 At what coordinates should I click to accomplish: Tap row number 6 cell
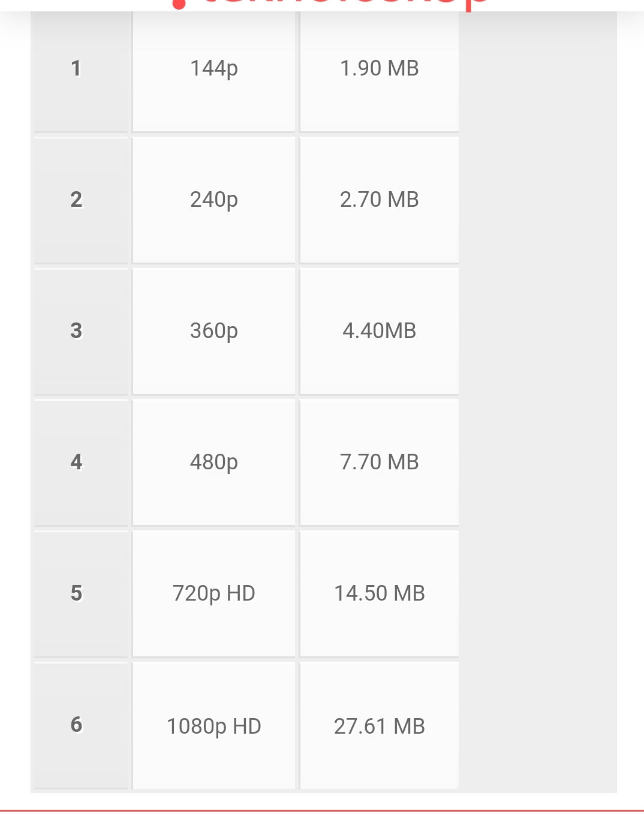[x=81, y=725]
